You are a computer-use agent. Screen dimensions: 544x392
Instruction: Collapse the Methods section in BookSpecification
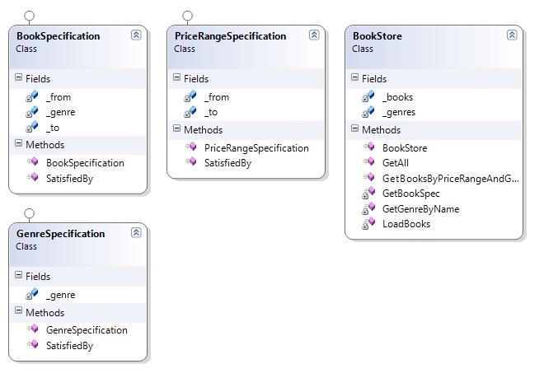(x=19, y=145)
